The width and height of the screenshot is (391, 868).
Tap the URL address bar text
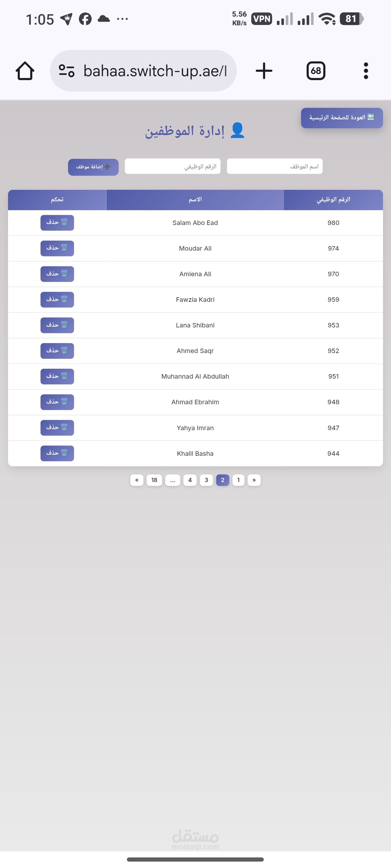pos(155,71)
